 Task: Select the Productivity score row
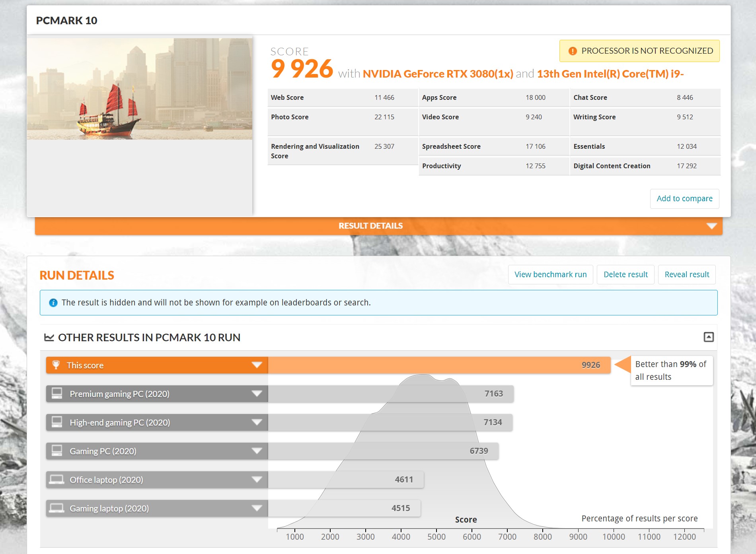click(x=494, y=166)
